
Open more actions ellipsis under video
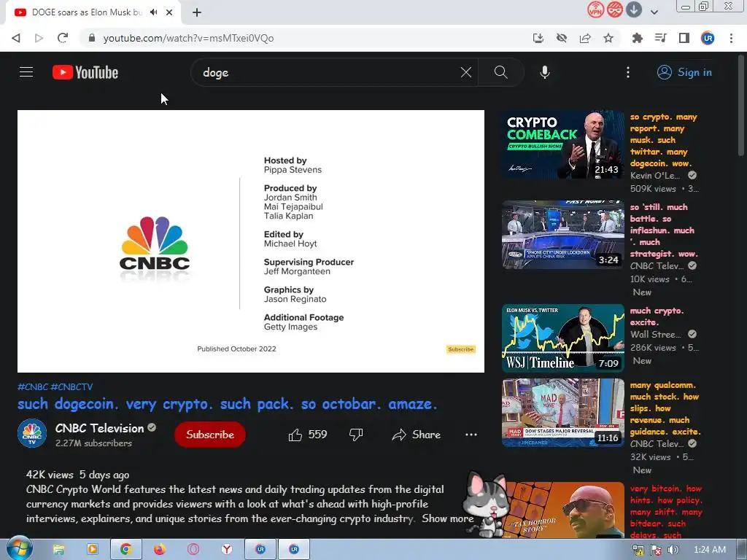471,435
